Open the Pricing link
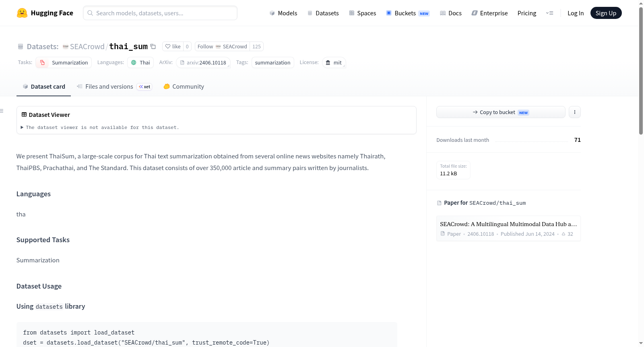 [527, 13]
